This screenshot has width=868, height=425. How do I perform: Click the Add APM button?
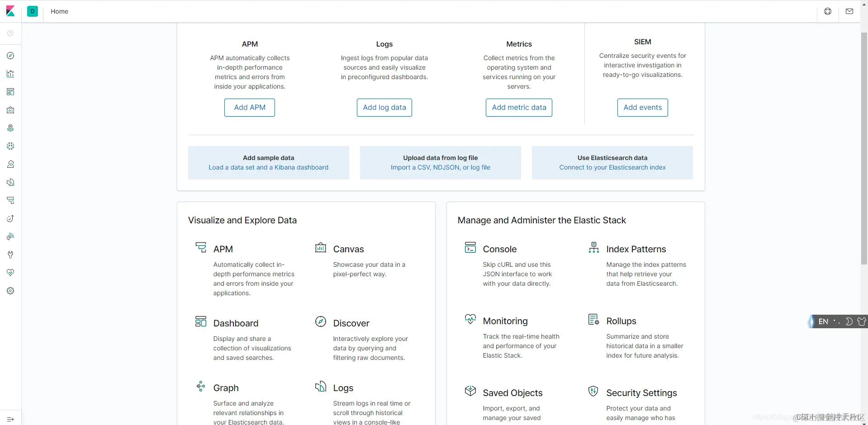coord(250,108)
